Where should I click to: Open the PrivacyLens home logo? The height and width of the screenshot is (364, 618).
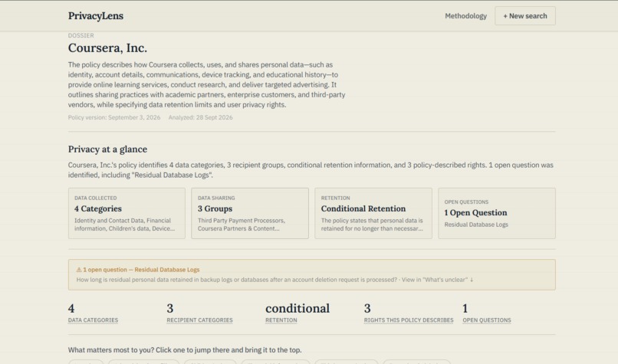click(95, 16)
